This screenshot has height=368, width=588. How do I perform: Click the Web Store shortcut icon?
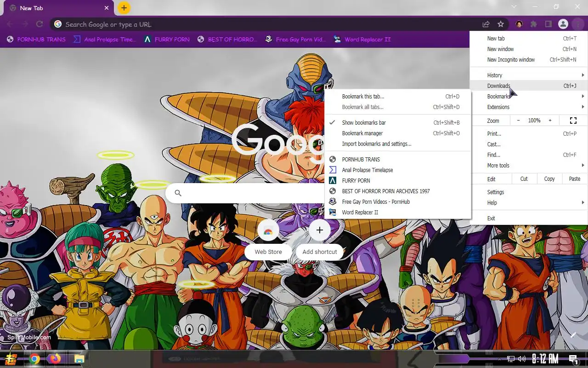268,230
